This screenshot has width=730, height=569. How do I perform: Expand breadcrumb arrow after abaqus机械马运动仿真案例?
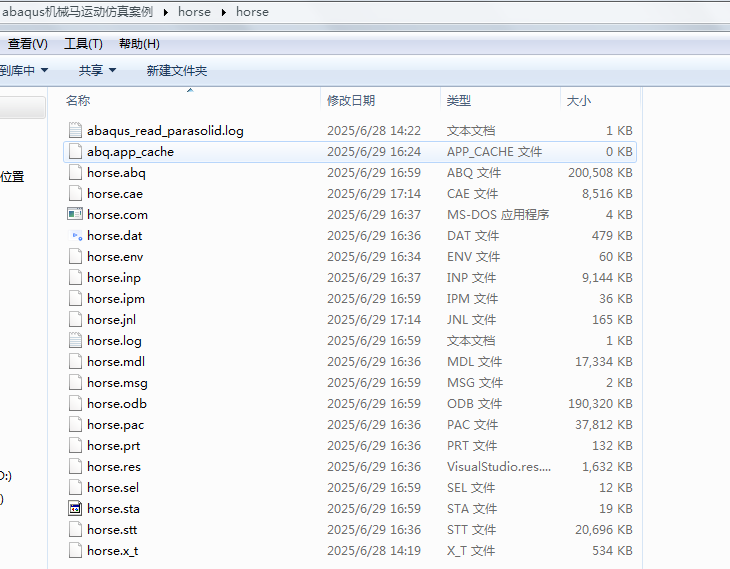tap(165, 12)
